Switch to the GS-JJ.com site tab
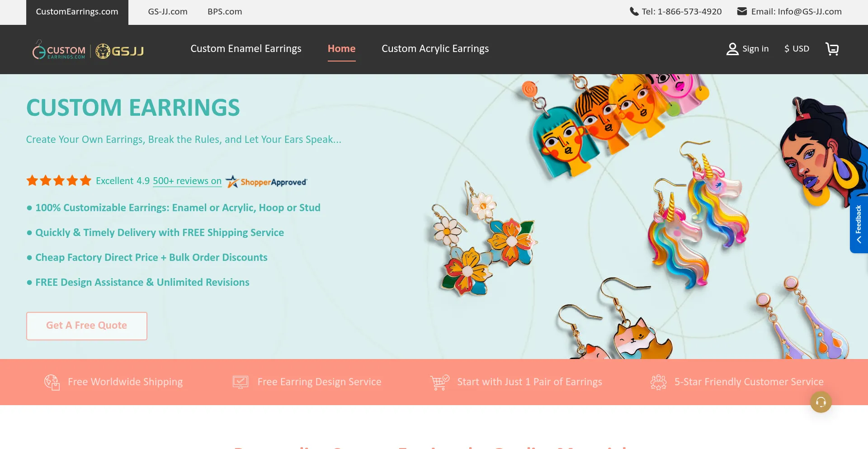This screenshot has width=868, height=449. point(168,12)
